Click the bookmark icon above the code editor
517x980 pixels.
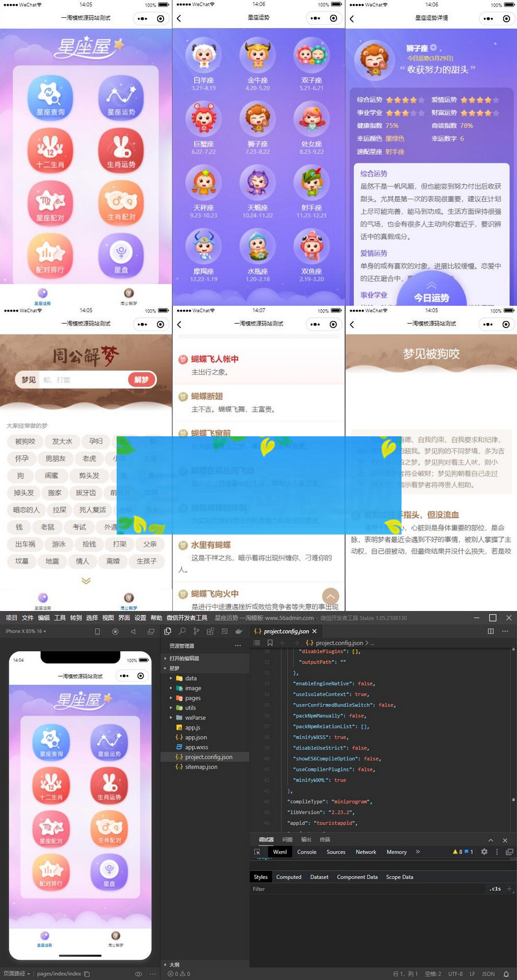pos(270,643)
